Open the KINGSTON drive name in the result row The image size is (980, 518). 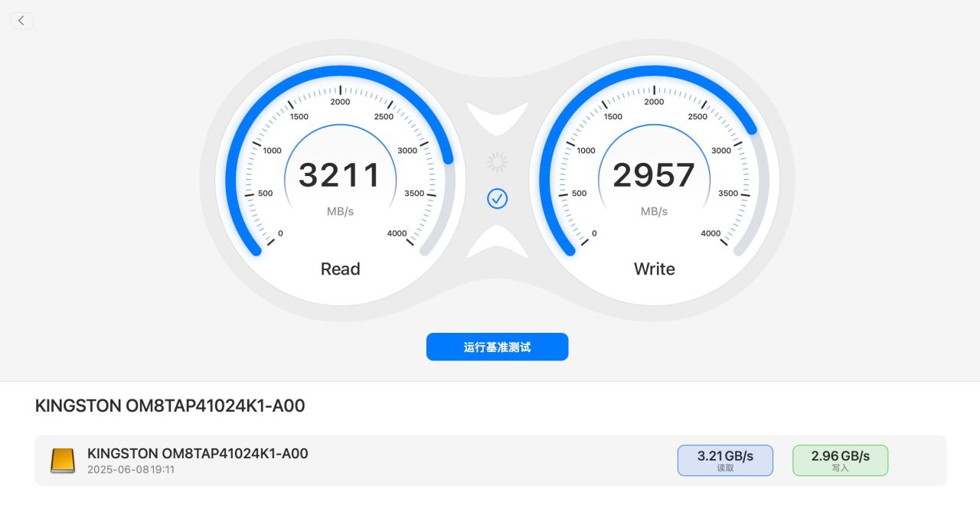(198, 453)
